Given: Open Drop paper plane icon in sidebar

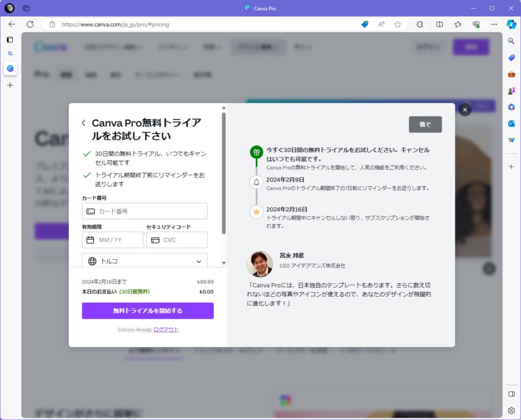Looking at the screenshot, I should [x=511, y=140].
